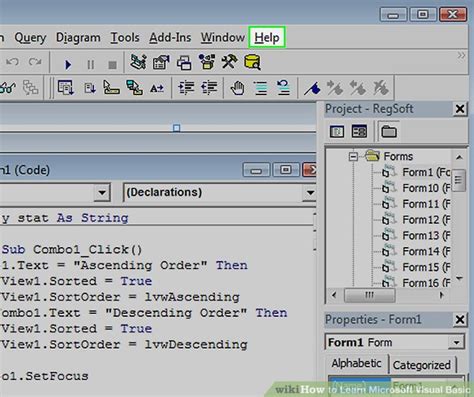Open Data View Window database icon
Image resolution: width=474 pixels, height=397 pixels.
252,62
